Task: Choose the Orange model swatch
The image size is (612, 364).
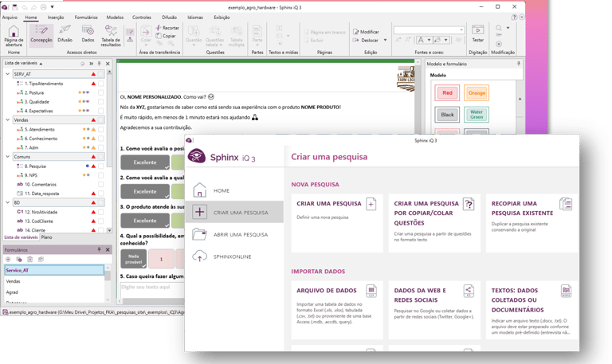Action: tap(477, 93)
